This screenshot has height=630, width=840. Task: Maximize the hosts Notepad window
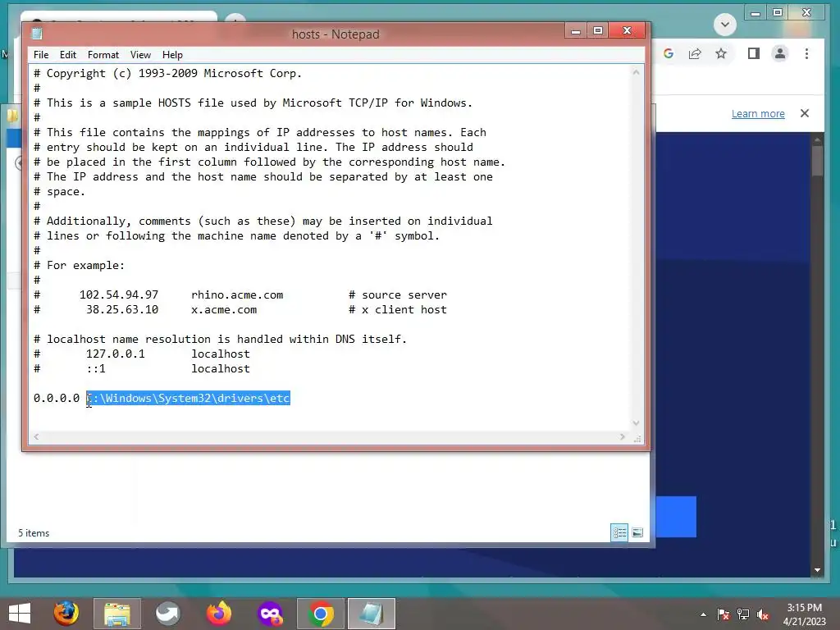tap(598, 31)
